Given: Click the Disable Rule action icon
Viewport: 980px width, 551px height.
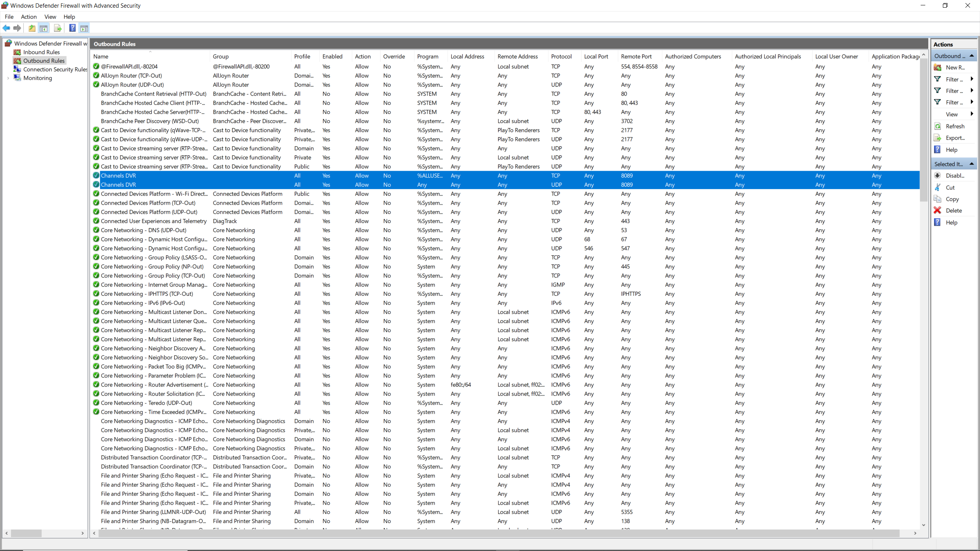Looking at the screenshot, I should pyautogui.click(x=938, y=176).
